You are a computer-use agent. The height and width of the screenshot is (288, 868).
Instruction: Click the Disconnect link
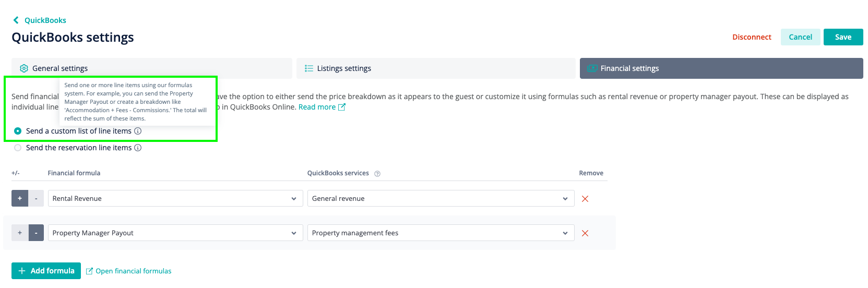[x=752, y=37]
